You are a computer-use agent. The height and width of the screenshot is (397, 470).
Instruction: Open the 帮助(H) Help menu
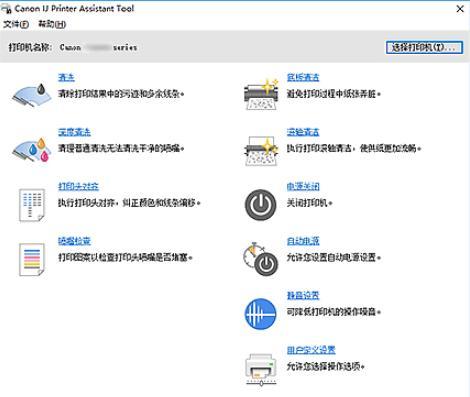(52, 24)
